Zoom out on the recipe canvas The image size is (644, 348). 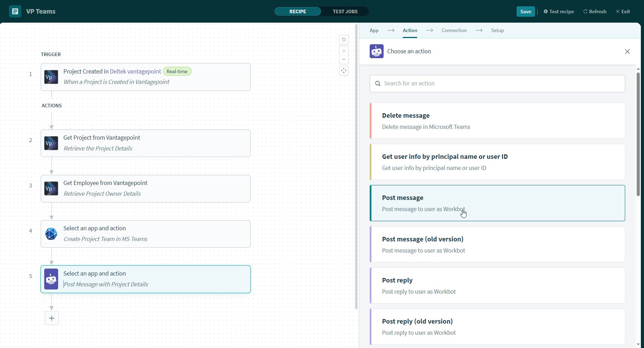pyautogui.click(x=344, y=60)
